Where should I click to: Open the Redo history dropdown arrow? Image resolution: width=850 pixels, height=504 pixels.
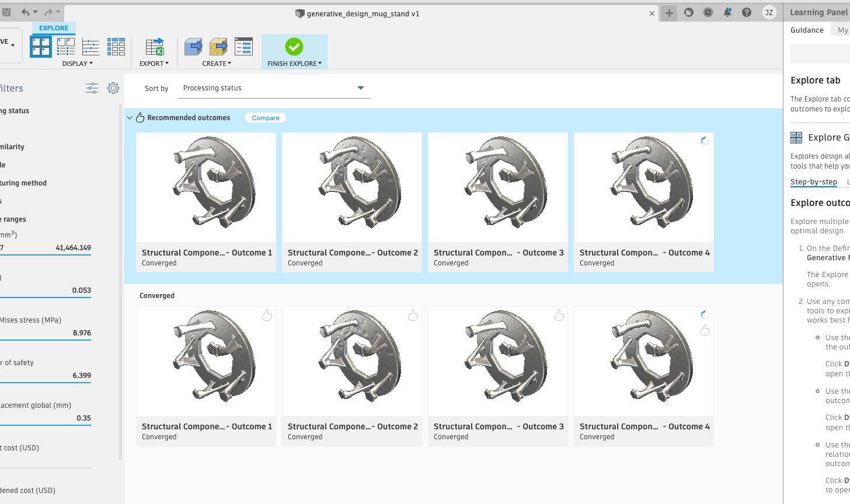click(58, 12)
